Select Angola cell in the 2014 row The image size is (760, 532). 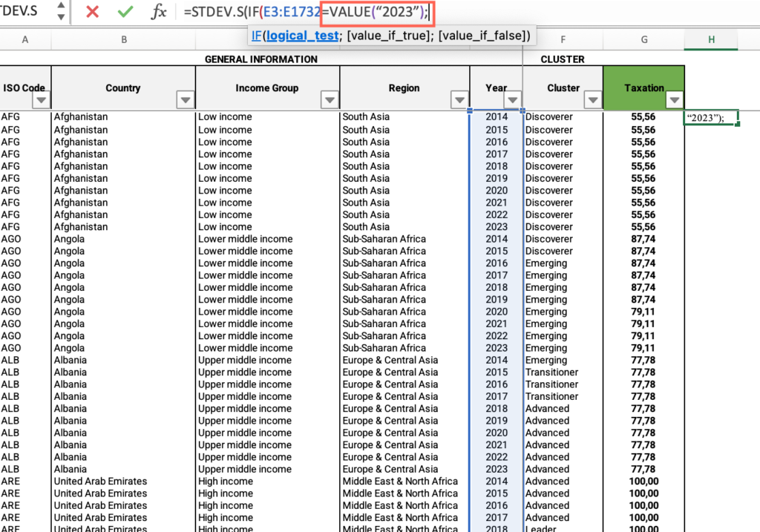point(123,239)
